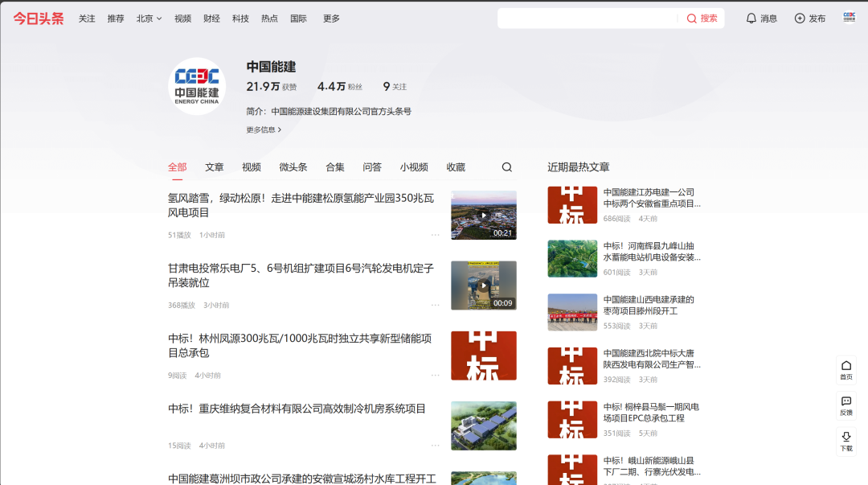Click the 首页 home icon
The width and height of the screenshot is (868, 485).
point(845,370)
